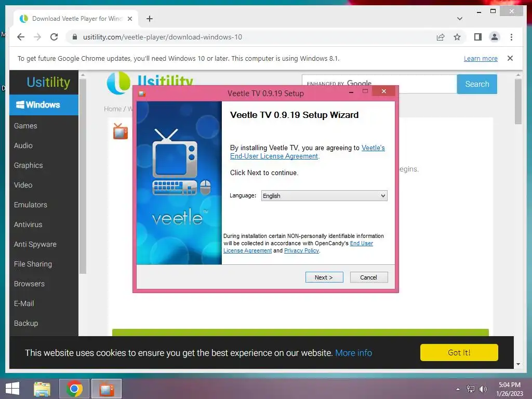Open volume control tray icon
Viewport: 532px width, 399px height.
[x=483, y=389]
